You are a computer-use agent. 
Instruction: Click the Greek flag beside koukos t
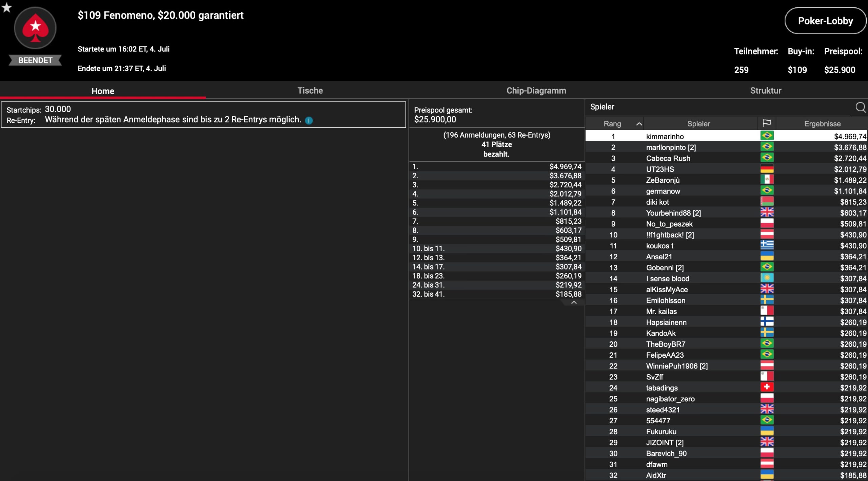pyautogui.click(x=767, y=245)
